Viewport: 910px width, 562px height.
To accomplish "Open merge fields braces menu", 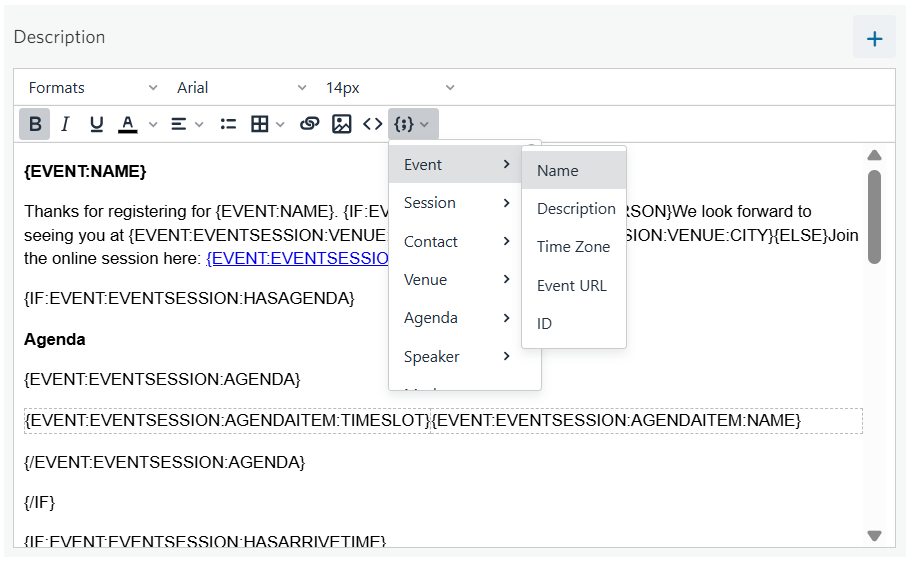I will pyautogui.click(x=412, y=124).
